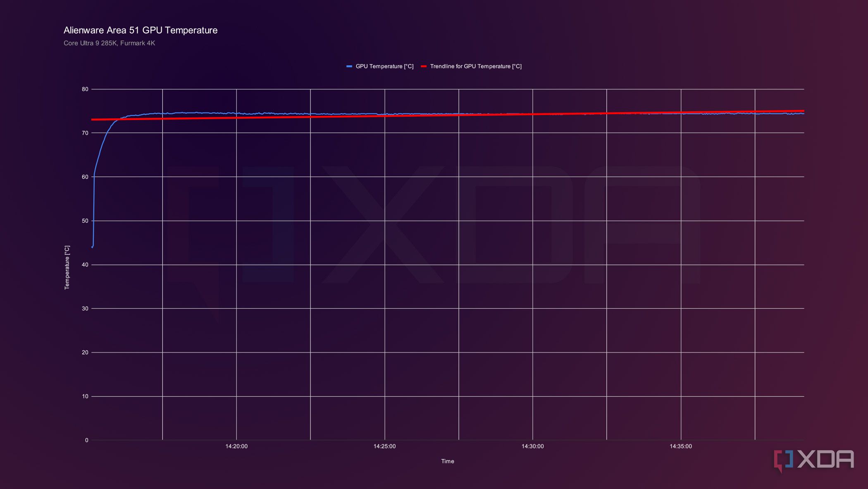Image resolution: width=868 pixels, height=489 pixels.
Task: Click the red trendline on the chart
Action: click(448, 115)
